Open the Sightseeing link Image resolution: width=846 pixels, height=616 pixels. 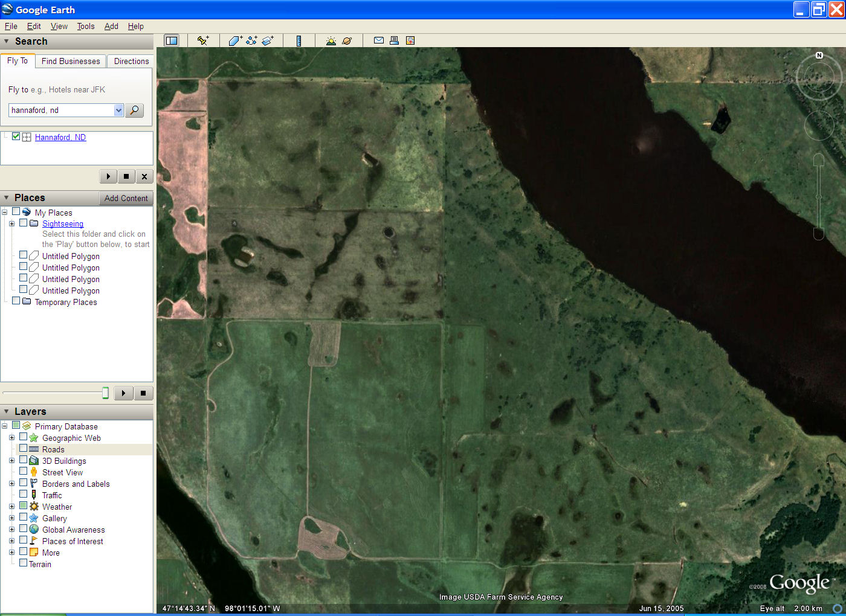click(x=63, y=223)
